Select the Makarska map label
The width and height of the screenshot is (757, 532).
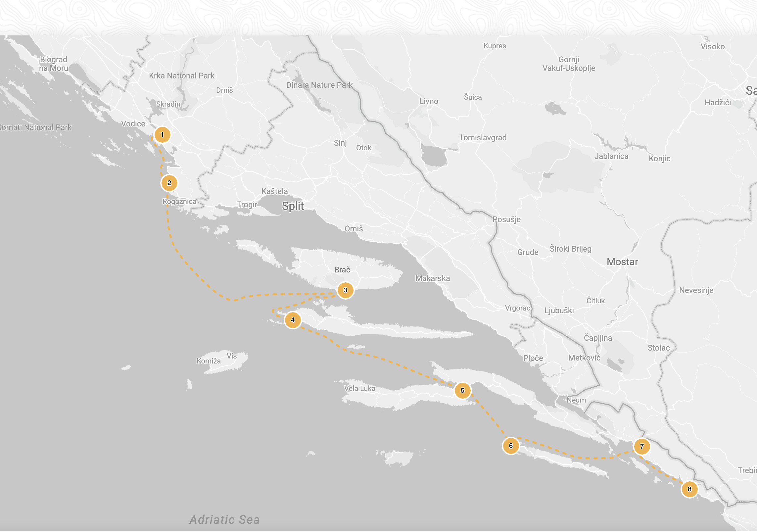[433, 278]
